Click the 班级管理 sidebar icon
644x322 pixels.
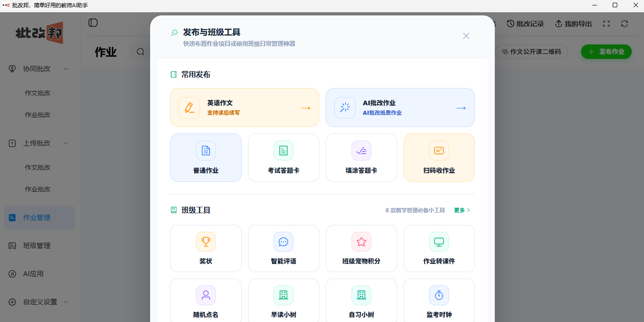(x=13, y=246)
